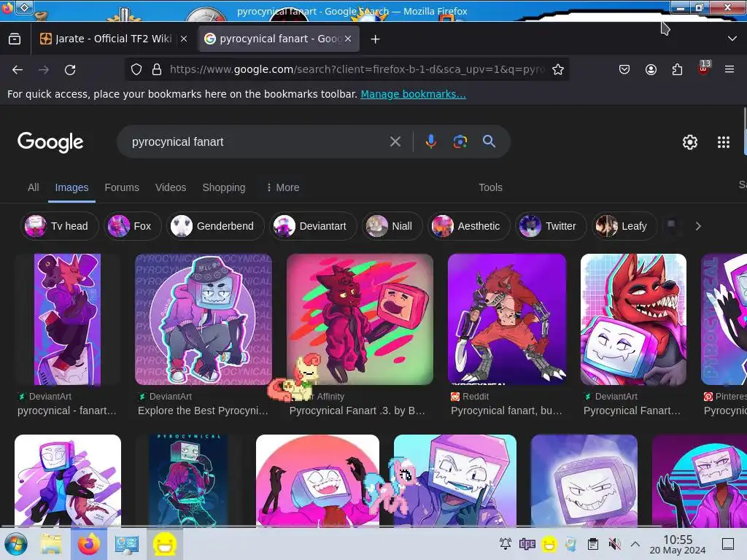Click the show desktop button in tray

(x=728, y=544)
